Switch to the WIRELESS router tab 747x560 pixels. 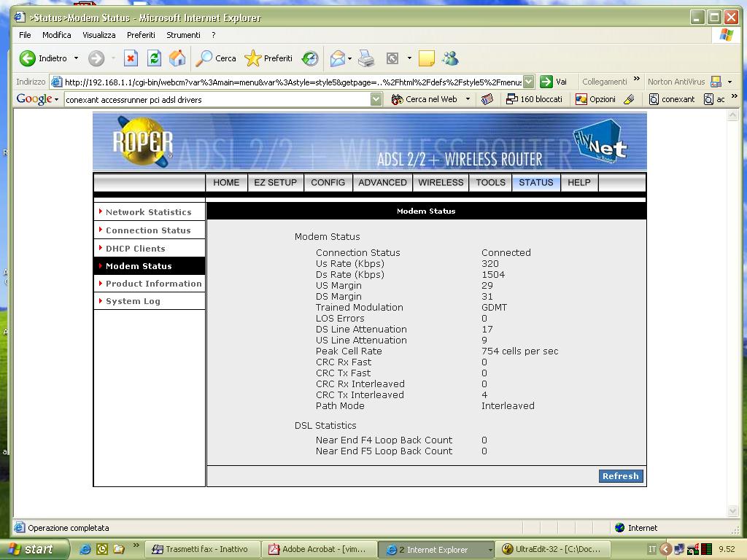(x=441, y=182)
